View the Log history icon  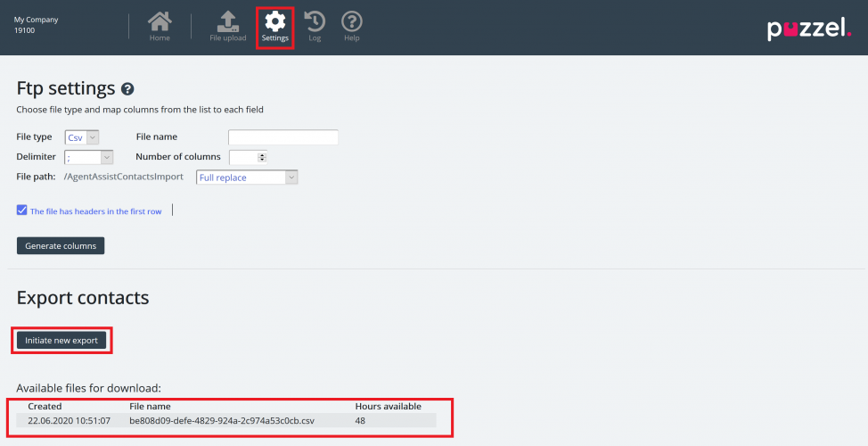pos(315,26)
